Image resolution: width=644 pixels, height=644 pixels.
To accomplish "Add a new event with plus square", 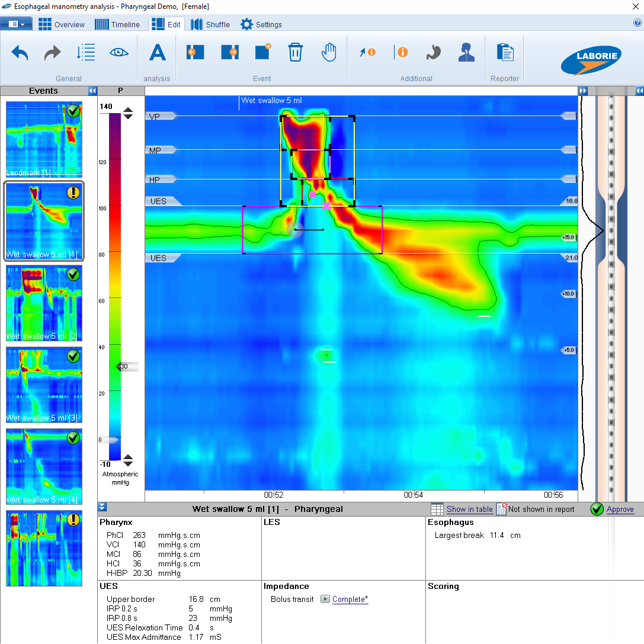I will click(x=263, y=52).
